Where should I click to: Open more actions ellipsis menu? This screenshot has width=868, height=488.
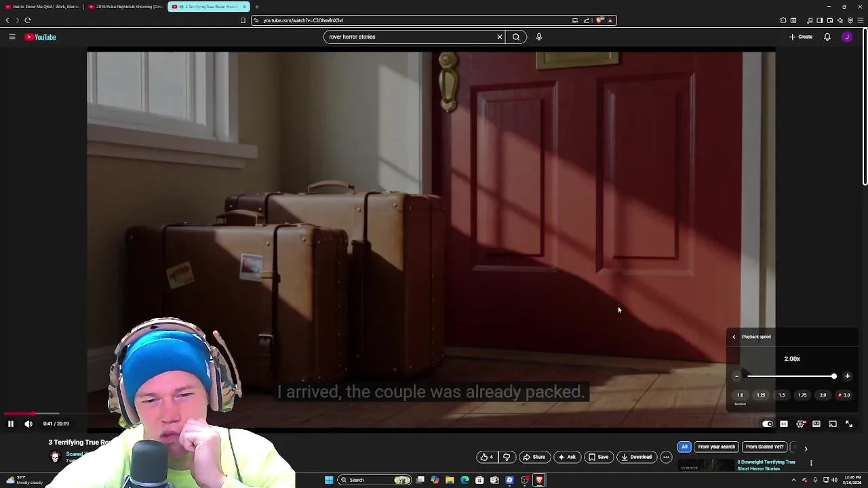click(666, 457)
